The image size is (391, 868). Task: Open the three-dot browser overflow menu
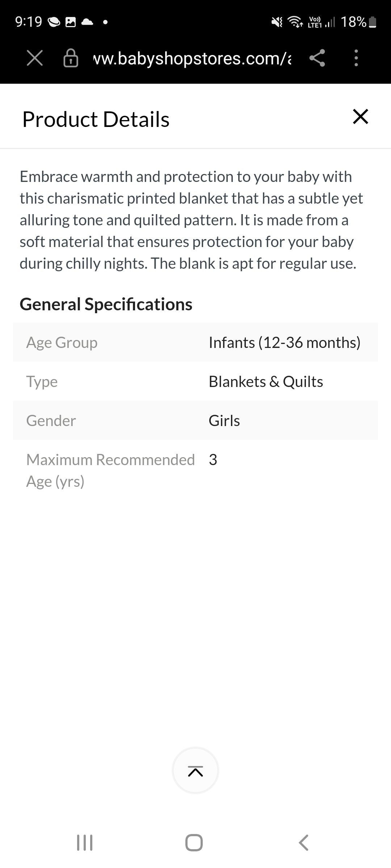pyautogui.click(x=356, y=58)
